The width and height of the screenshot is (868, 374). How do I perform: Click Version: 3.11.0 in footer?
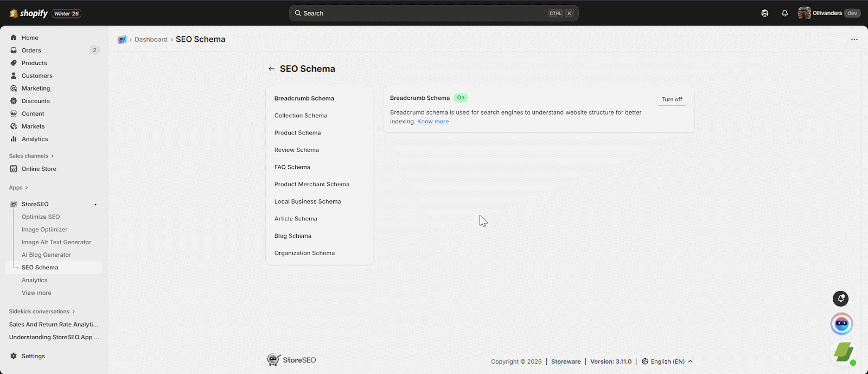[x=611, y=362]
